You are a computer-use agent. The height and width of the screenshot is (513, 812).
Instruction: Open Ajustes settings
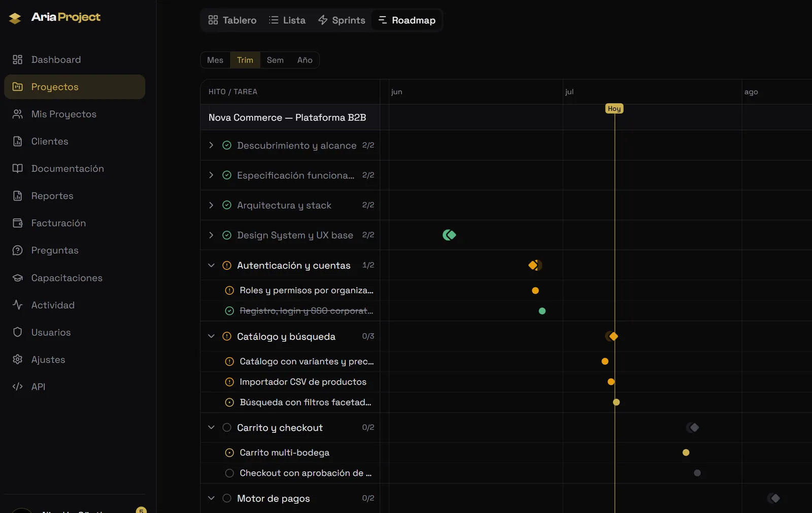point(75,360)
